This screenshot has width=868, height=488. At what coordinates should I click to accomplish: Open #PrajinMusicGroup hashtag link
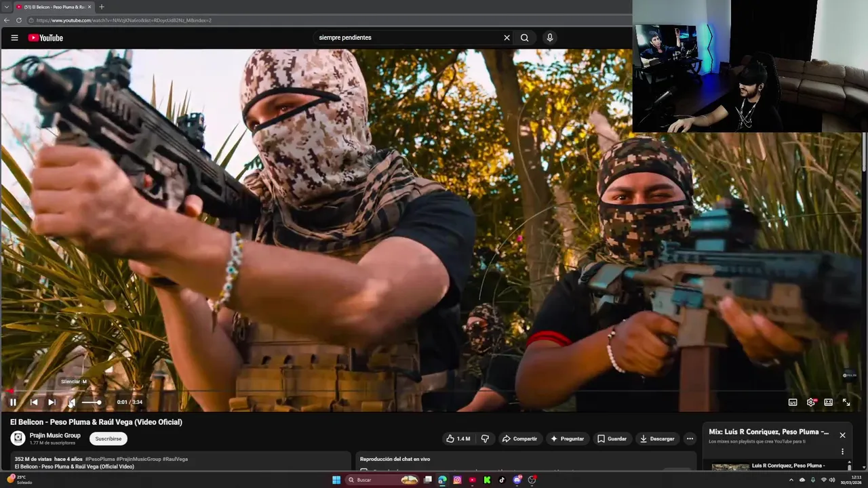(138, 459)
